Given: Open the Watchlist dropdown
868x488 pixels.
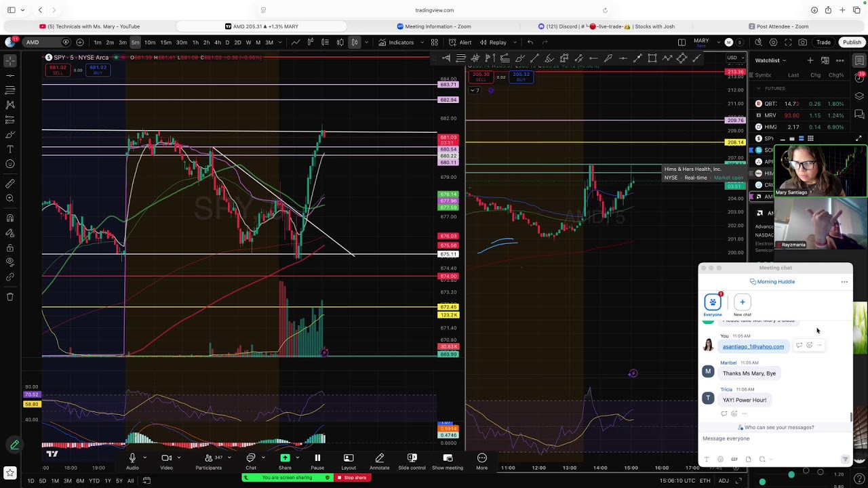Looking at the screenshot, I should [x=770, y=60].
